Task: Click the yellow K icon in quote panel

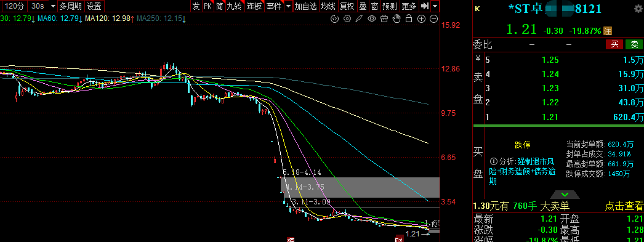Action: [x=477, y=9]
